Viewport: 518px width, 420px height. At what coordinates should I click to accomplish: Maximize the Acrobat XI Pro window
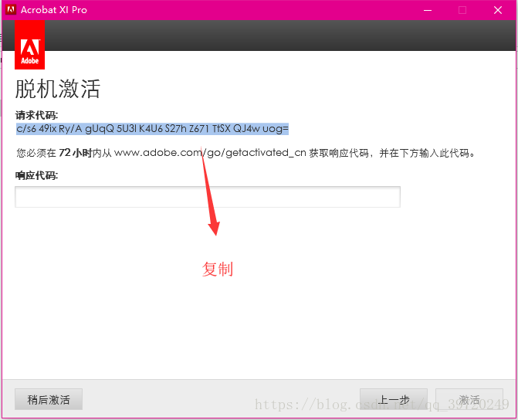click(462, 10)
